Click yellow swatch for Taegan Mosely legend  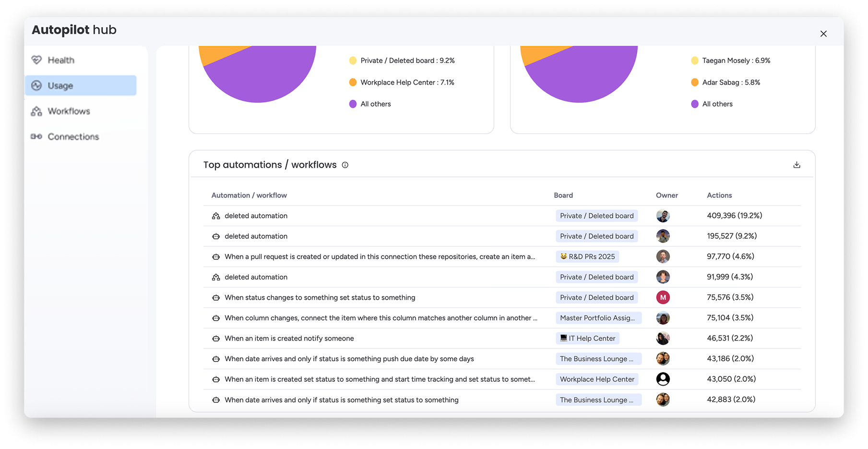[694, 61]
